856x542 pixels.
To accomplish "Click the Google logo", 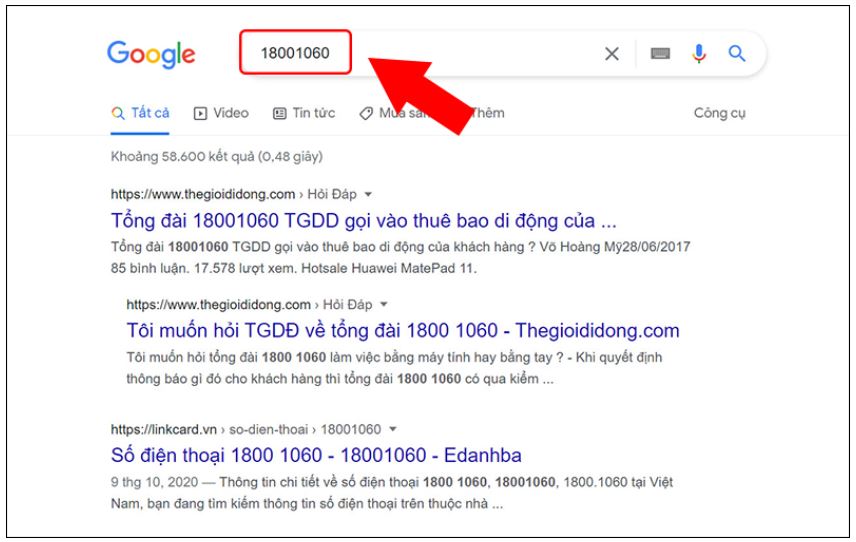I will (x=151, y=55).
